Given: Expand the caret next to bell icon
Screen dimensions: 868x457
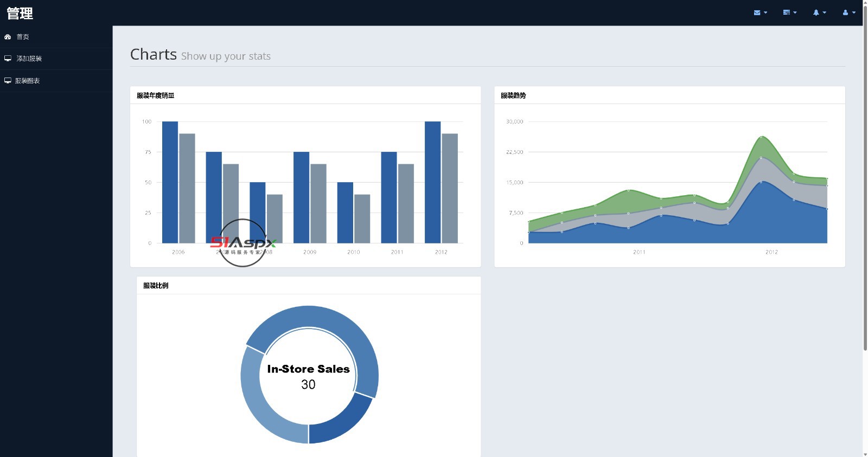Looking at the screenshot, I should [825, 12].
